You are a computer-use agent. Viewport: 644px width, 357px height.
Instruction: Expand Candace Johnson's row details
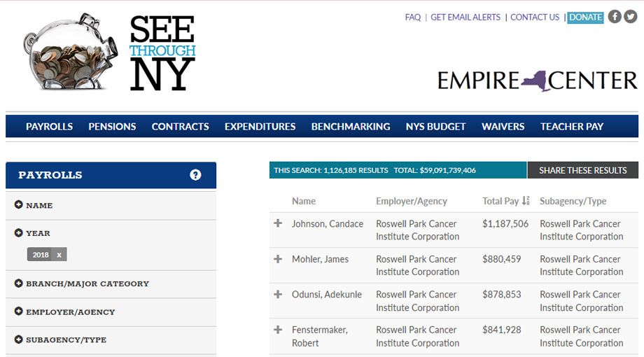[278, 223]
